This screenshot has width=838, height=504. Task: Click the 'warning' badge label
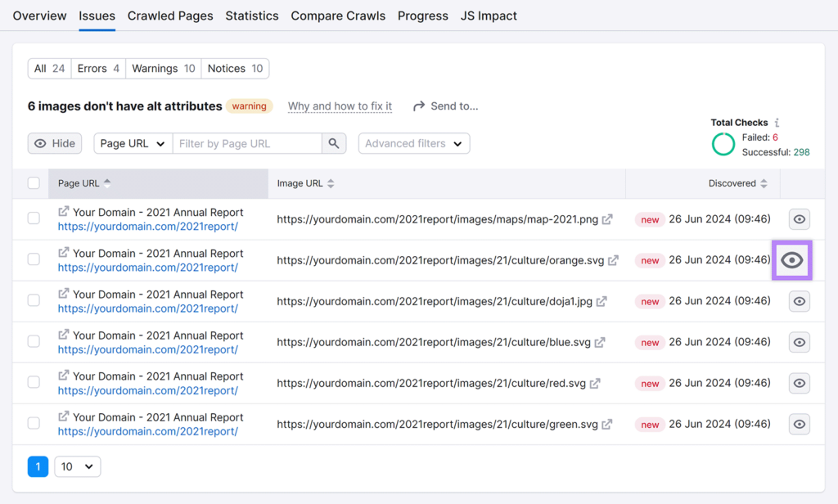click(x=249, y=106)
